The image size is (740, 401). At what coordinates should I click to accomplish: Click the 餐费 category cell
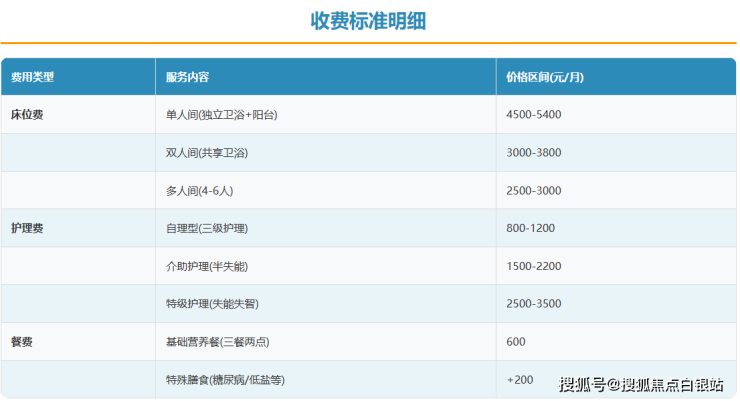click(x=22, y=342)
